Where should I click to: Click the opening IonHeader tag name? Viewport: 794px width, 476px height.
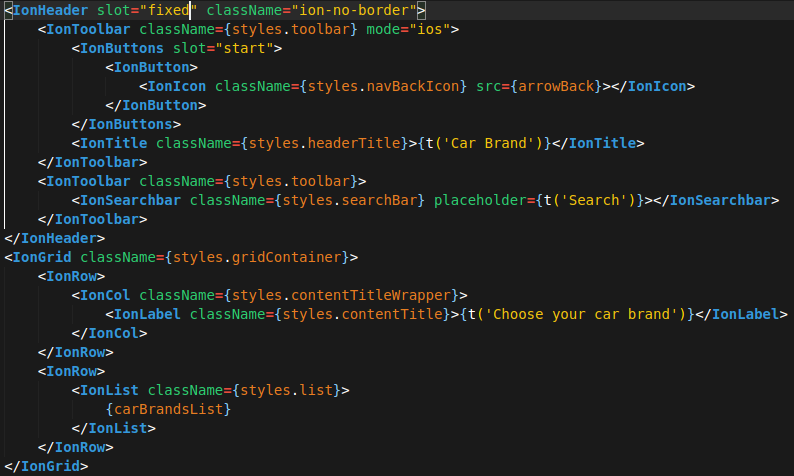[x=50, y=10]
